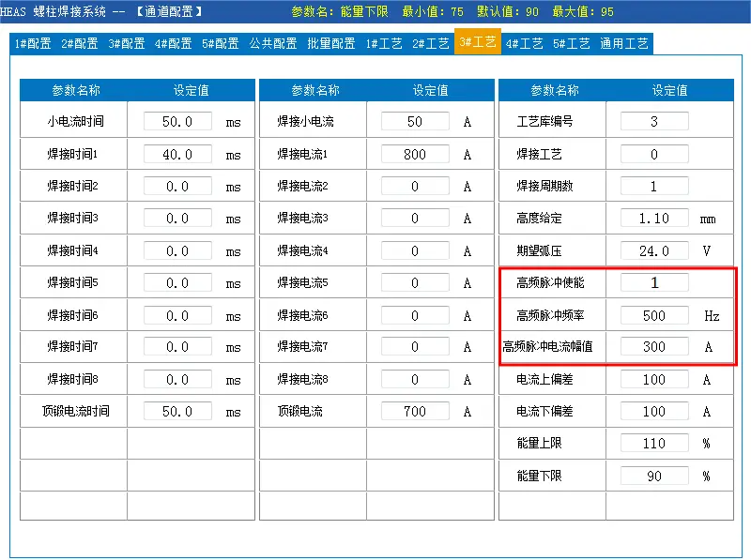Open the 批量配置 tab
751x560 pixels.
point(331,43)
